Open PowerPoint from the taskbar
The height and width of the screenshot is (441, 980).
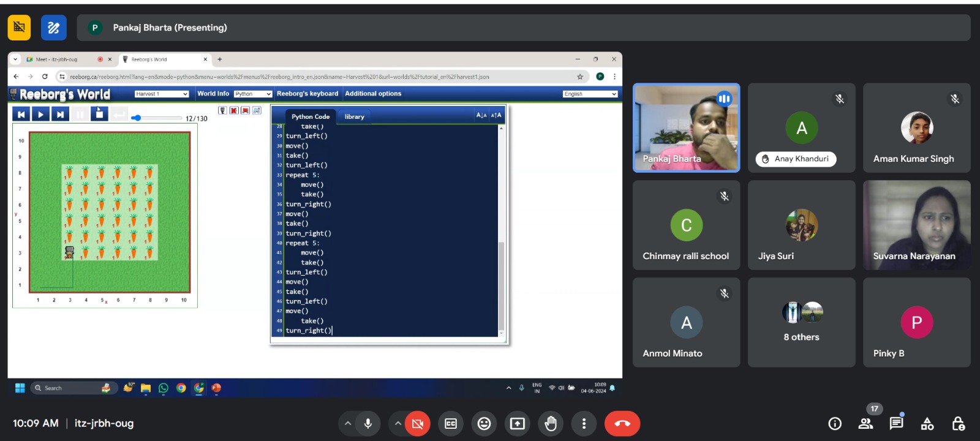tap(216, 388)
